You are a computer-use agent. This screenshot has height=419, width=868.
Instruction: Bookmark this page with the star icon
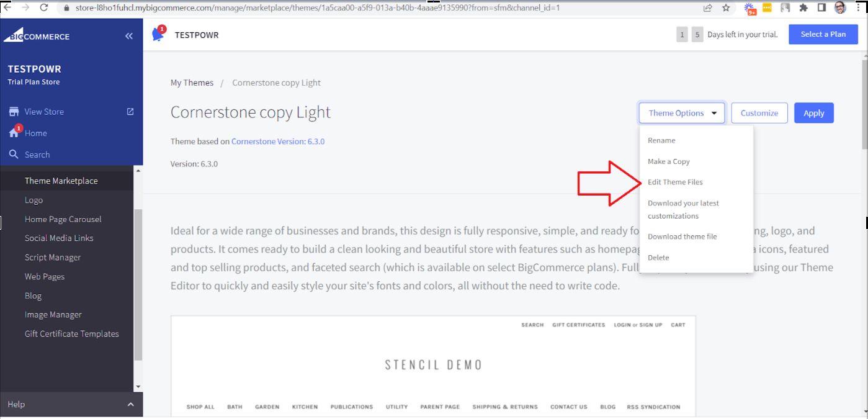coord(725,7)
